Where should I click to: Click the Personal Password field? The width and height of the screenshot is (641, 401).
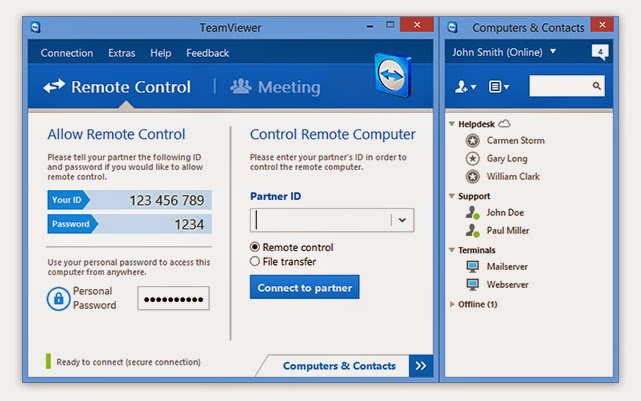point(173,299)
